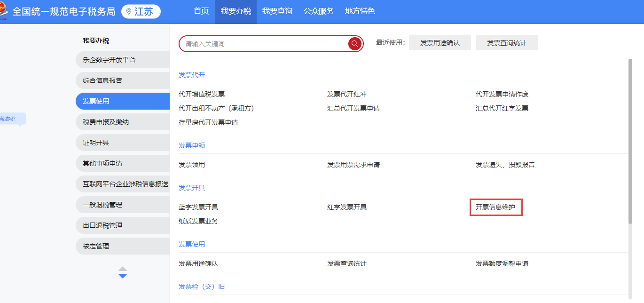Select 税费申报及缴纳 in the sidebar

coord(122,121)
